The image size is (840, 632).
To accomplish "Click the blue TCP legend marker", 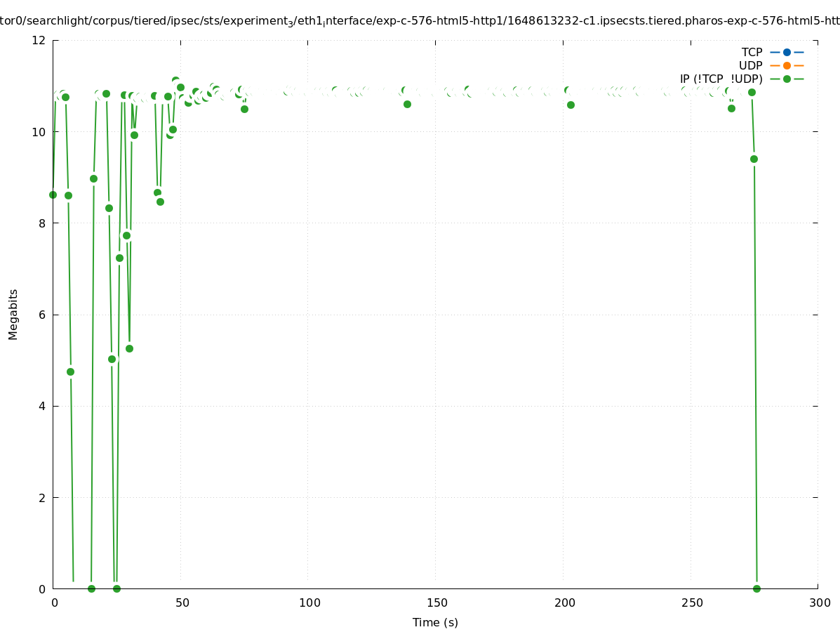I will click(787, 53).
